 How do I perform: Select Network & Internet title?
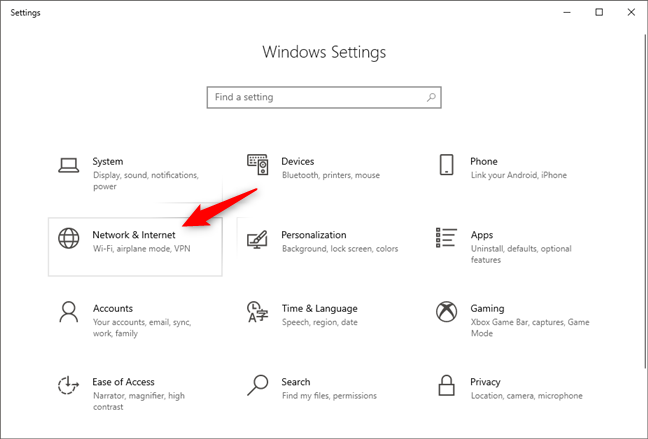(x=133, y=235)
